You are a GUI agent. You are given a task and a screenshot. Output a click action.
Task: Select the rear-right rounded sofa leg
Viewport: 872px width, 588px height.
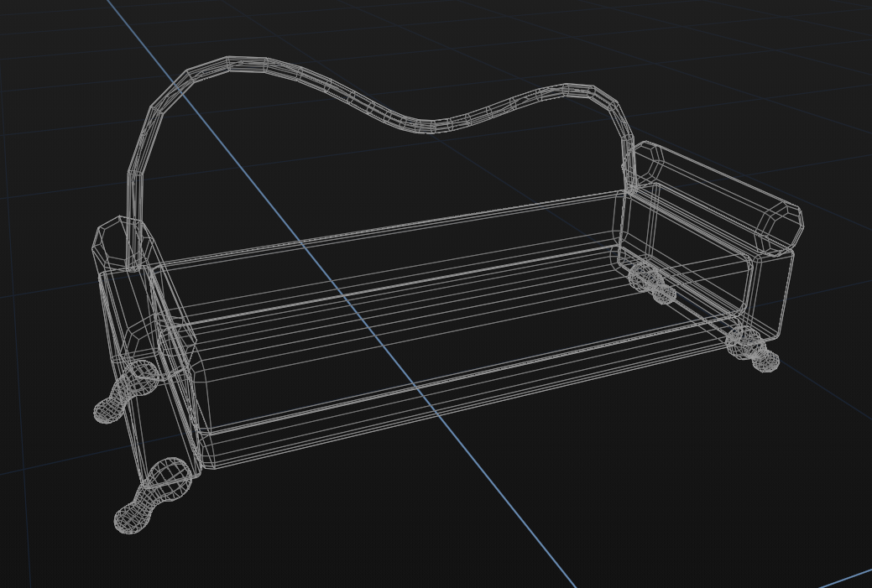click(x=652, y=284)
